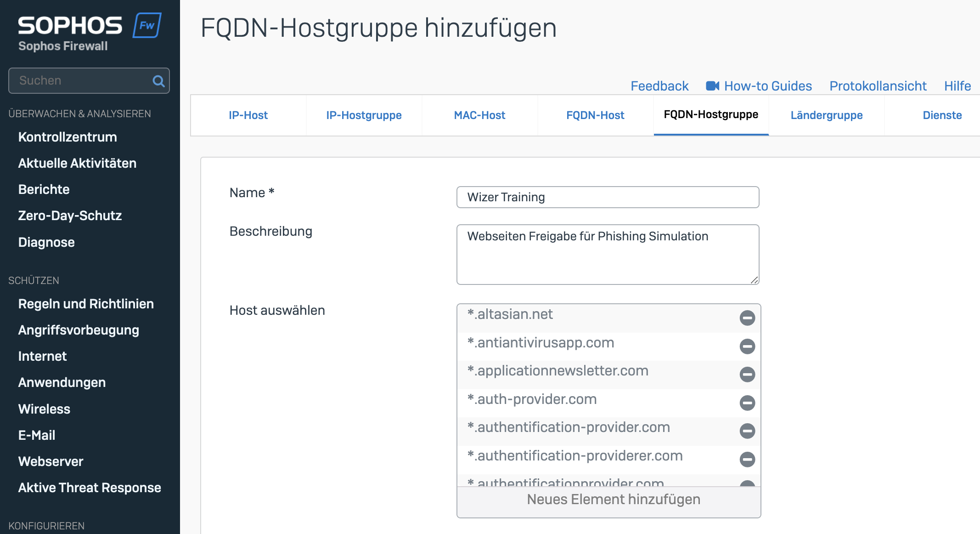Select the FQDN-Host tab
This screenshot has width=980, height=534.
(x=595, y=115)
